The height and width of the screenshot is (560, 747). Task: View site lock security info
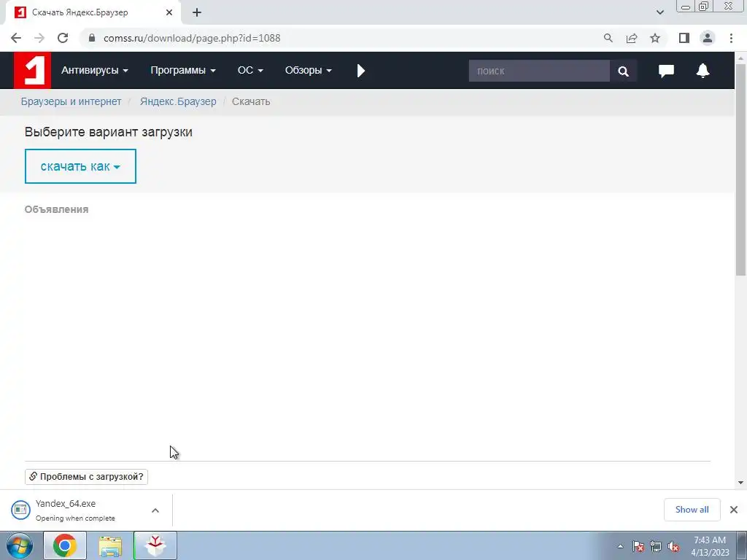pyautogui.click(x=92, y=38)
